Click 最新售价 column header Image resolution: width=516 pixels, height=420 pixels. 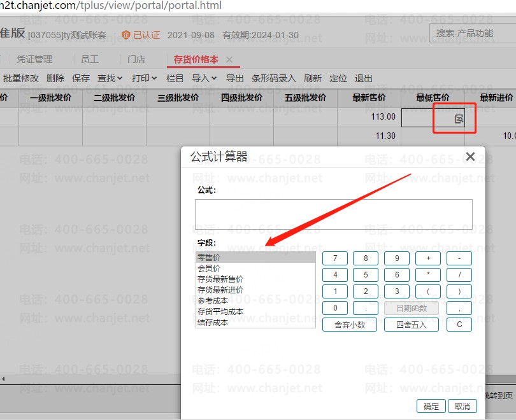tap(369, 97)
